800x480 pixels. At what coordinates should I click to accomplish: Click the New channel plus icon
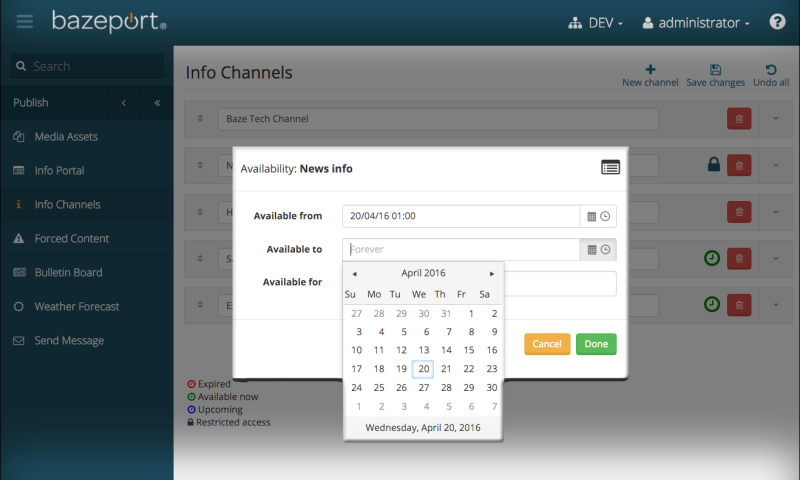tap(650, 70)
